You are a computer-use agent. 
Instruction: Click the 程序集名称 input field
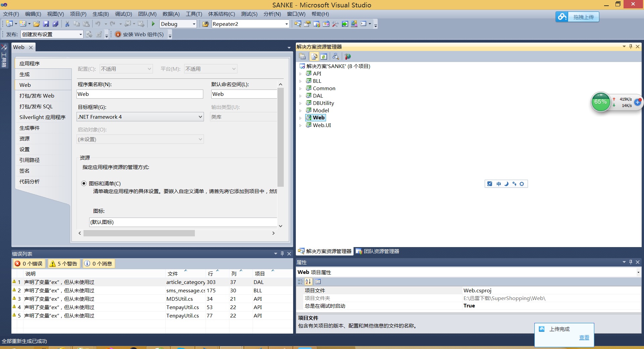(140, 94)
